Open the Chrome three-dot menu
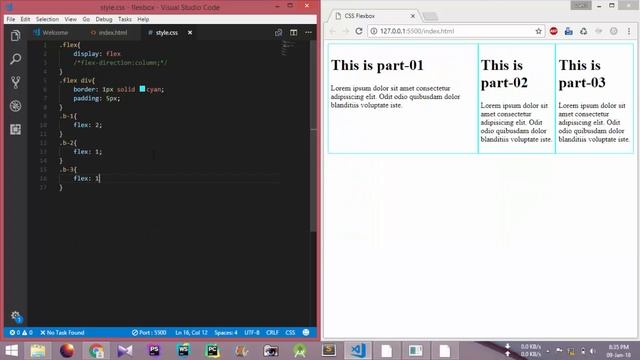The width and height of the screenshot is (640, 360). pos(629,31)
